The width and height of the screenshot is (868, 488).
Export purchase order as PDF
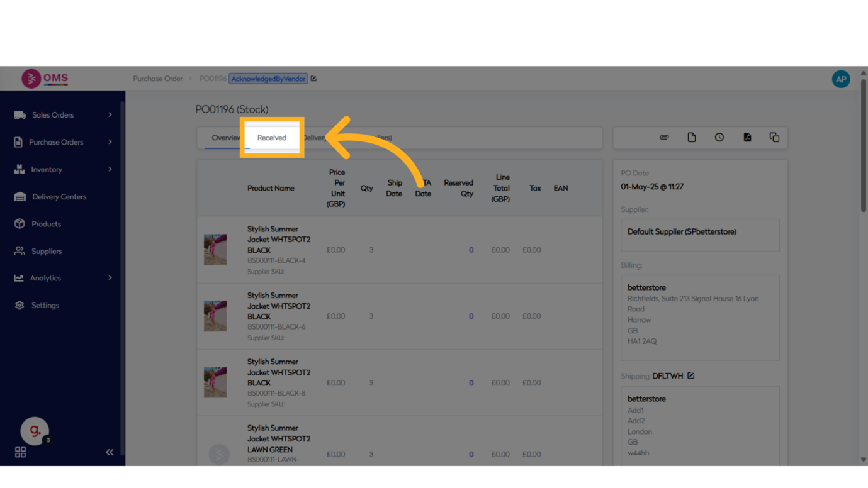[747, 138]
